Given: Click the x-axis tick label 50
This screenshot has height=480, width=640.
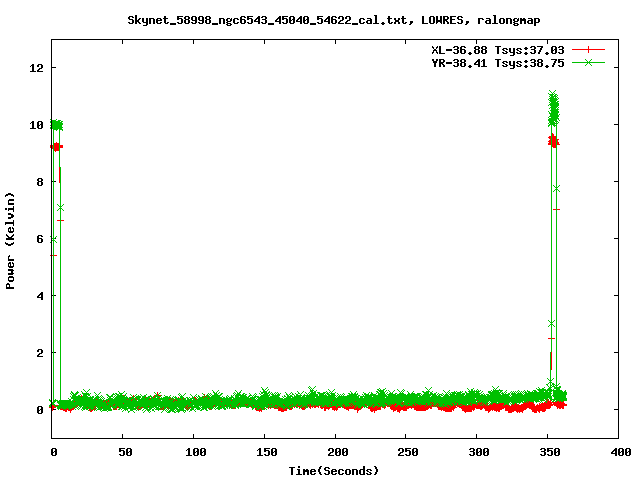Looking at the screenshot, I should (x=125, y=452).
